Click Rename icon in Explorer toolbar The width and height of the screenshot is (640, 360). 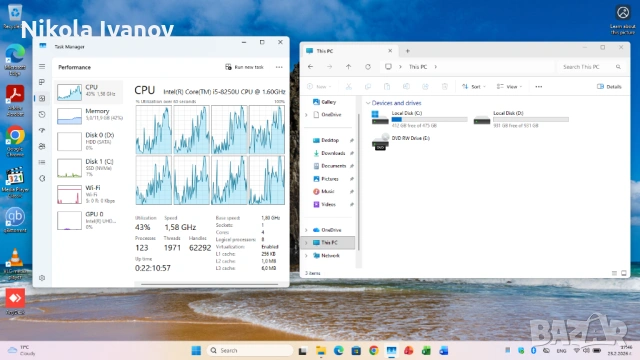coord(406,87)
